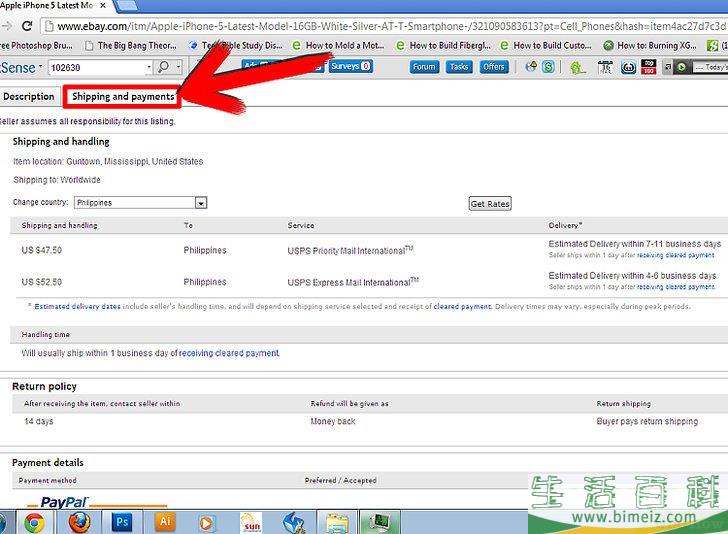The height and width of the screenshot is (534, 728).
Task: Open the Photoshop Brushes bookmark
Action: point(36,46)
